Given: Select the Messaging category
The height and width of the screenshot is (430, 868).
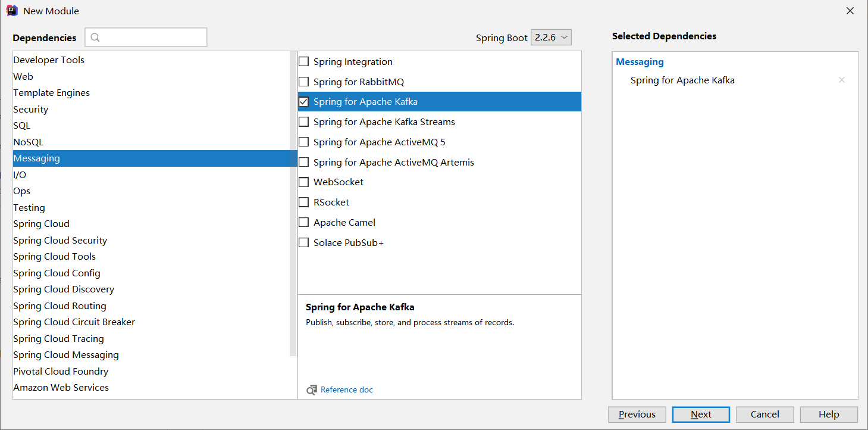Looking at the screenshot, I should [x=155, y=158].
